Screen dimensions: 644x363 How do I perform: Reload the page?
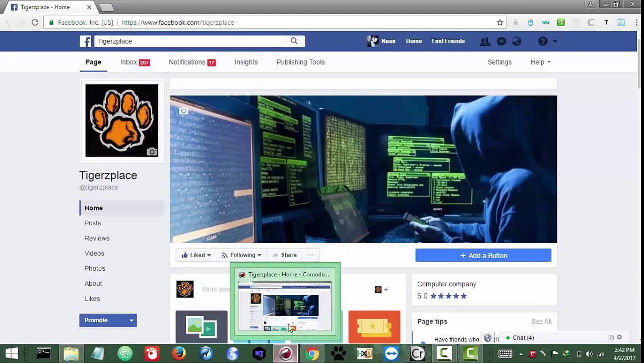35,22
